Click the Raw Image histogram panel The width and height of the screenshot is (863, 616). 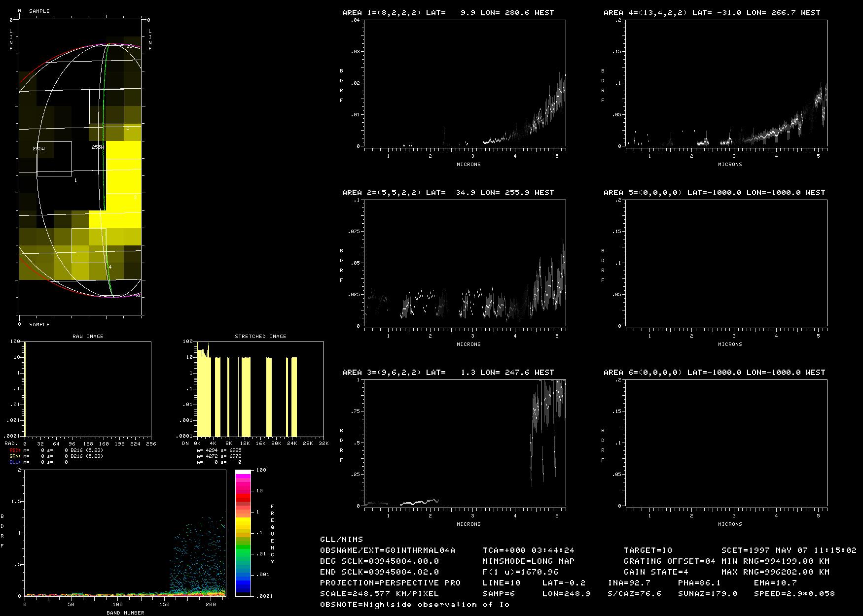click(x=88, y=389)
